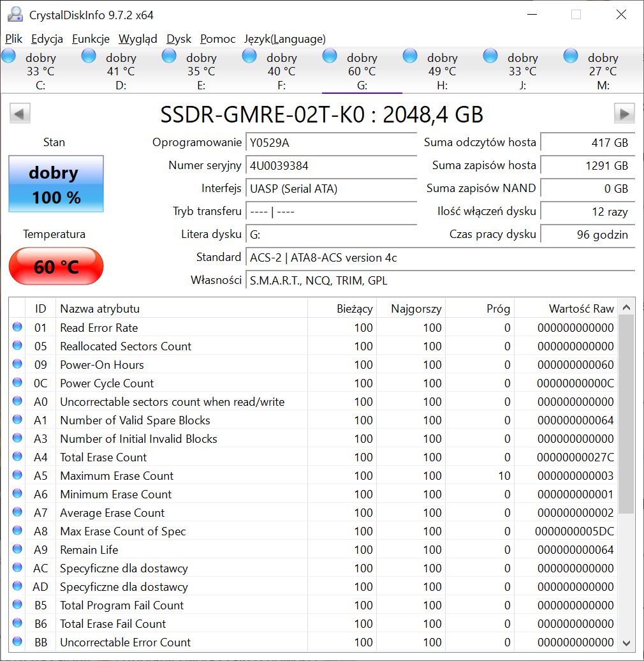Click status orb for Total Program Fail Count
Screen dimensions: 644x661
(x=17, y=604)
